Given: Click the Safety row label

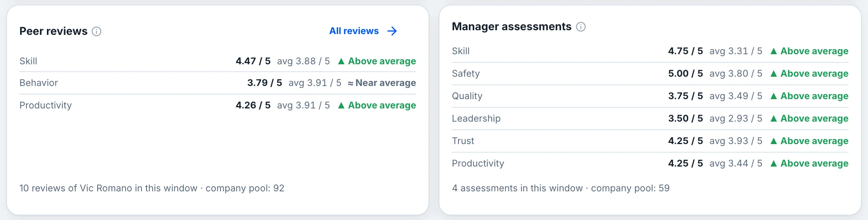Looking at the screenshot, I should click(466, 74).
